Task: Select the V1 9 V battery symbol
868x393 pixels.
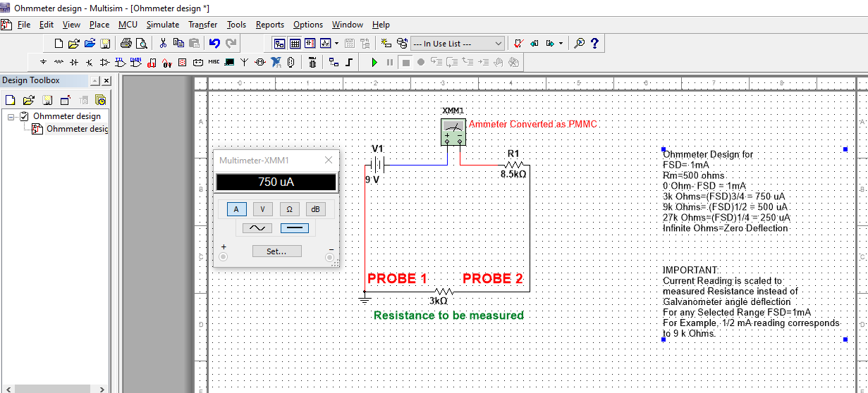Action: click(378, 165)
